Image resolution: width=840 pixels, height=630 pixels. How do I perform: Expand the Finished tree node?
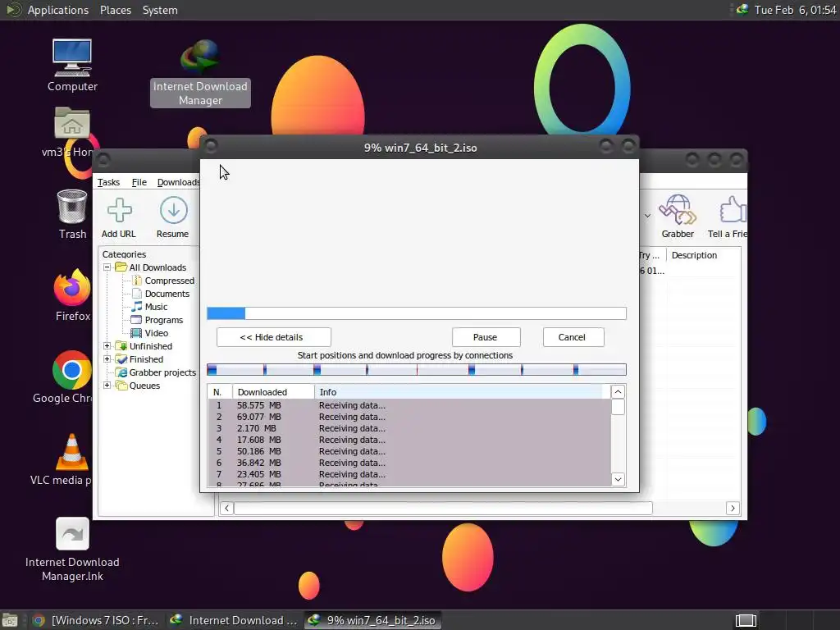[107, 359]
